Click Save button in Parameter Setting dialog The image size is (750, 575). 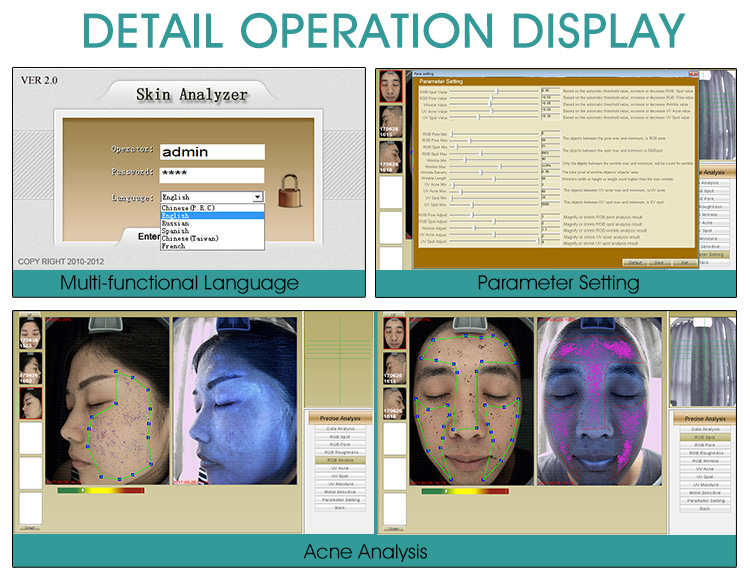pyautogui.click(x=659, y=262)
